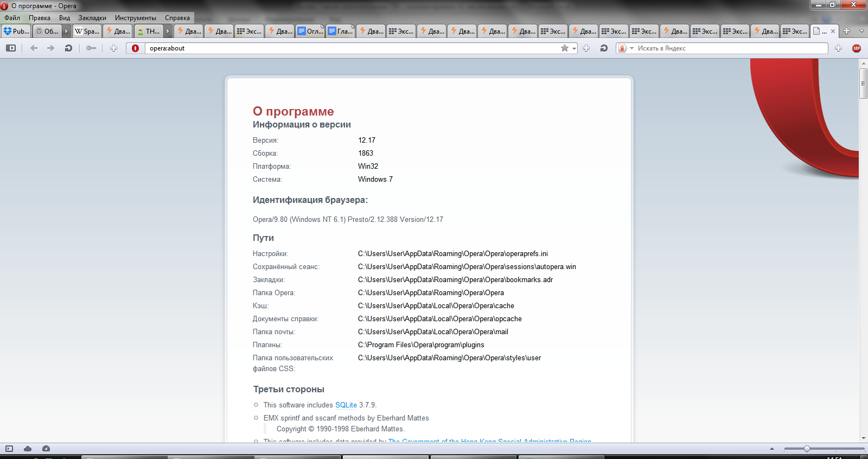Reload page using left toolbar reload icon
This screenshot has width=868, height=459.
point(68,48)
